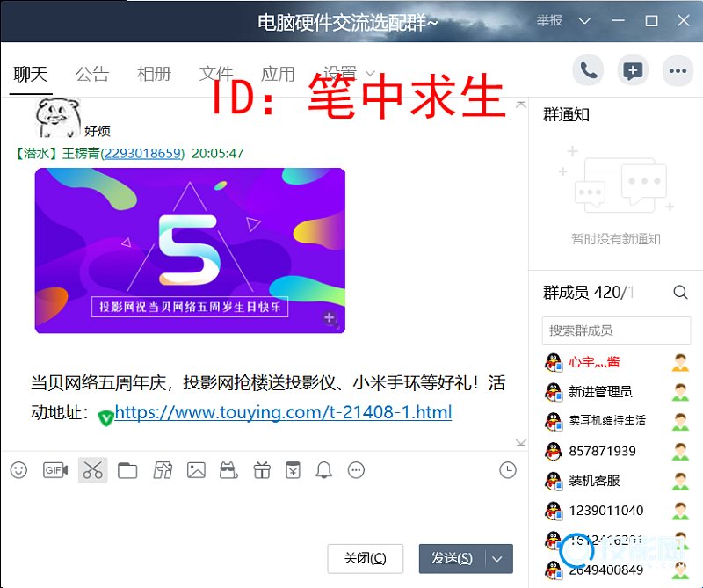Click the 关闭(C) button
The width and height of the screenshot is (703, 588).
(365, 558)
